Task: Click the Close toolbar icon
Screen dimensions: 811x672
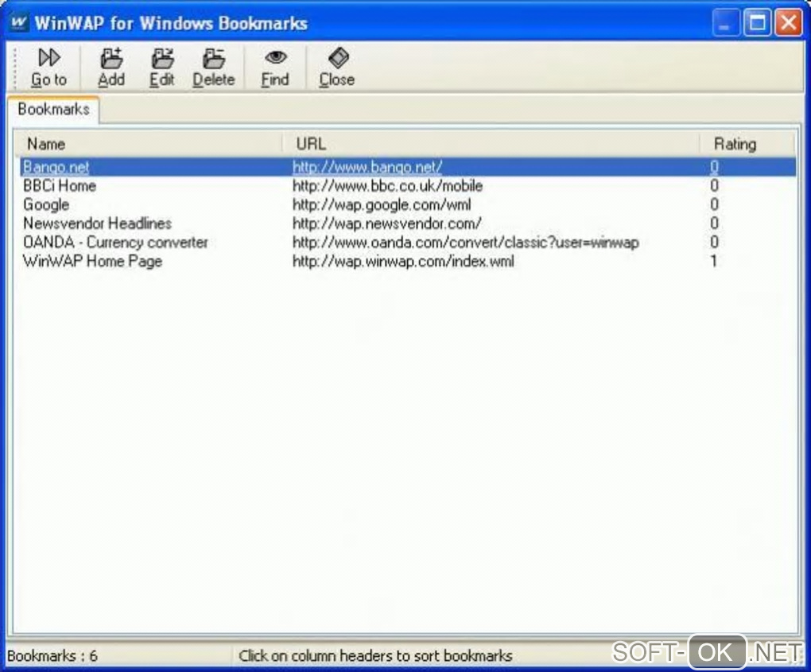Action: [337, 68]
